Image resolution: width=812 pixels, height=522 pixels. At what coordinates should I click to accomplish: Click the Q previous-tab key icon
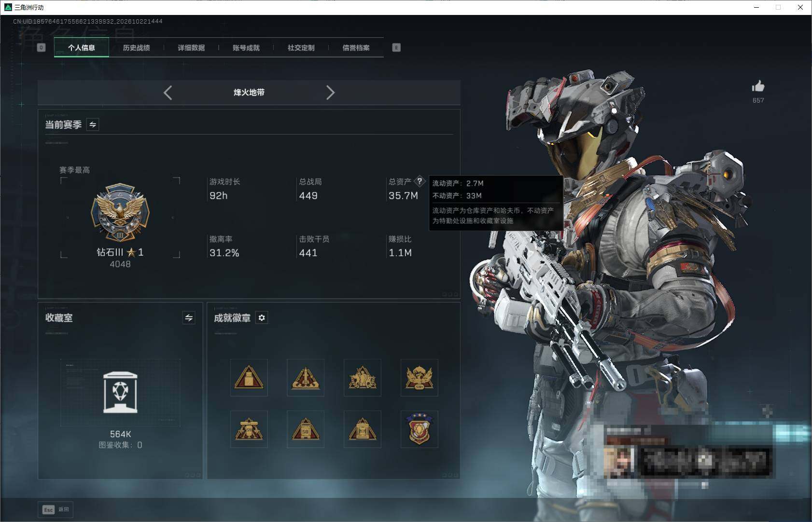coord(42,47)
